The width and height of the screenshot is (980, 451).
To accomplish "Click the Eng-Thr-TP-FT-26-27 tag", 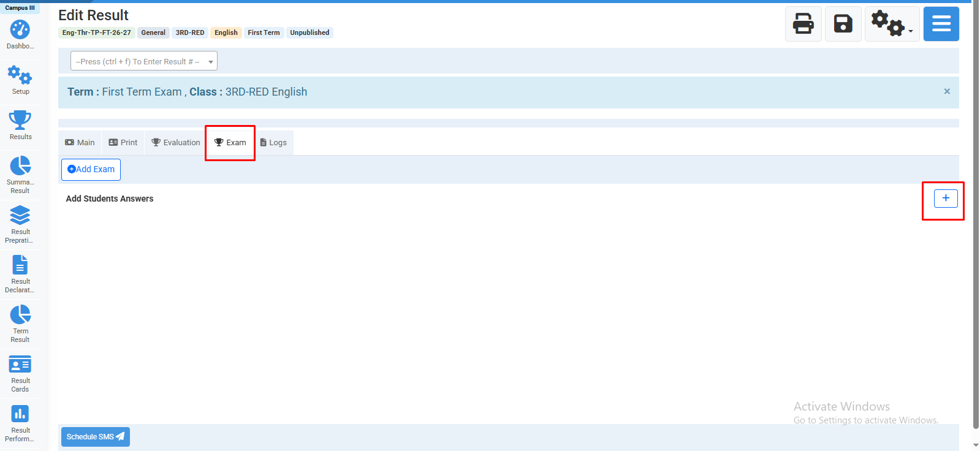I will pyautogui.click(x=97, y=32).
